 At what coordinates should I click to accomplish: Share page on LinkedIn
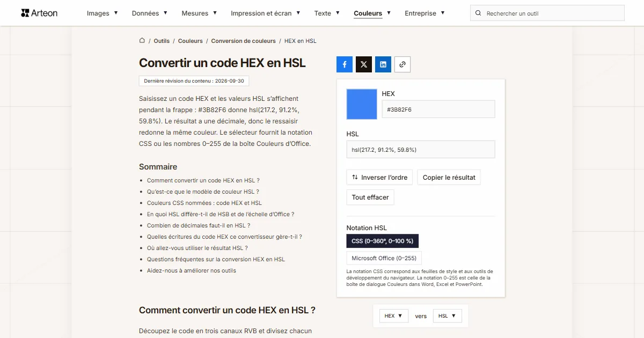point(383,64)
